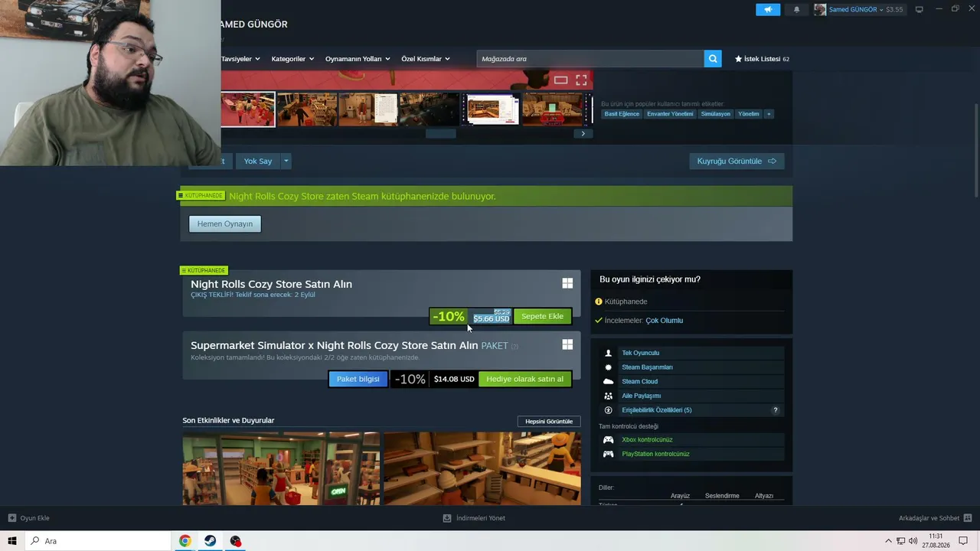Image resolution: width=980 pixels, height=551 pixels.
Task: Click Kuyruğu Görüntüle button
Action: click(737, 161)
